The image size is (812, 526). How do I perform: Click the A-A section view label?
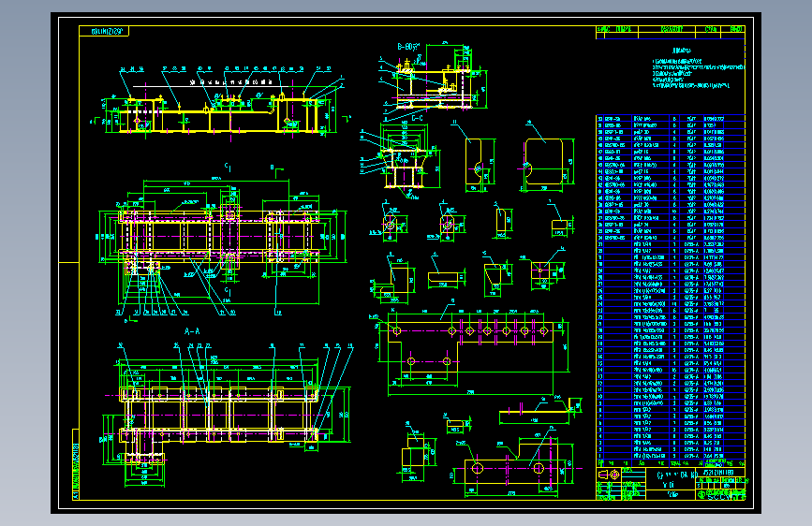[192, 331]
